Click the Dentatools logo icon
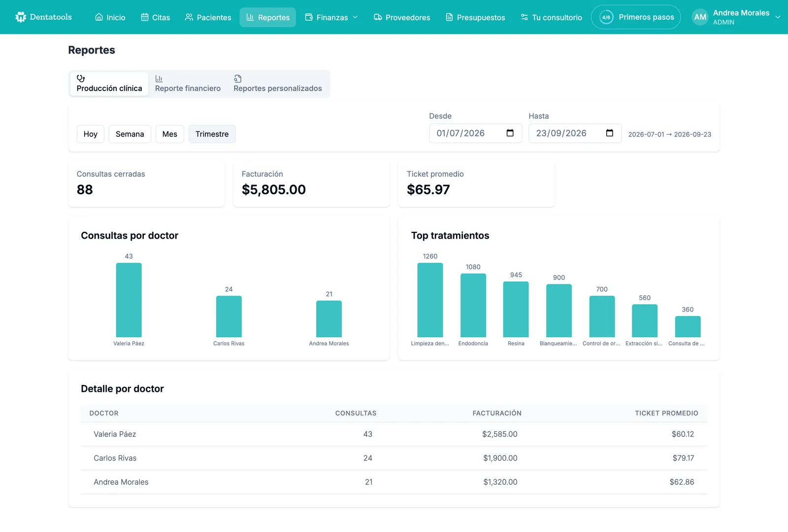This screenshot has width=788, height=532. (21, 17)
